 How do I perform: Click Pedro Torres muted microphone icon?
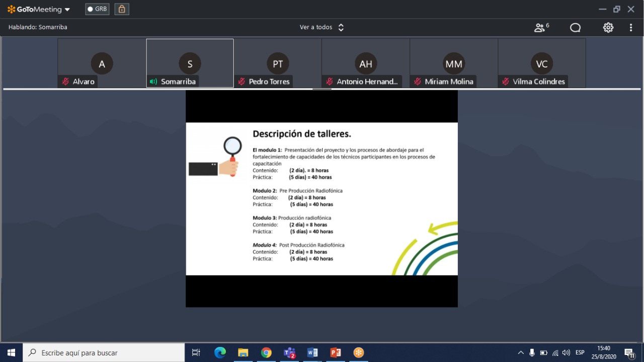tap(242, 82)
